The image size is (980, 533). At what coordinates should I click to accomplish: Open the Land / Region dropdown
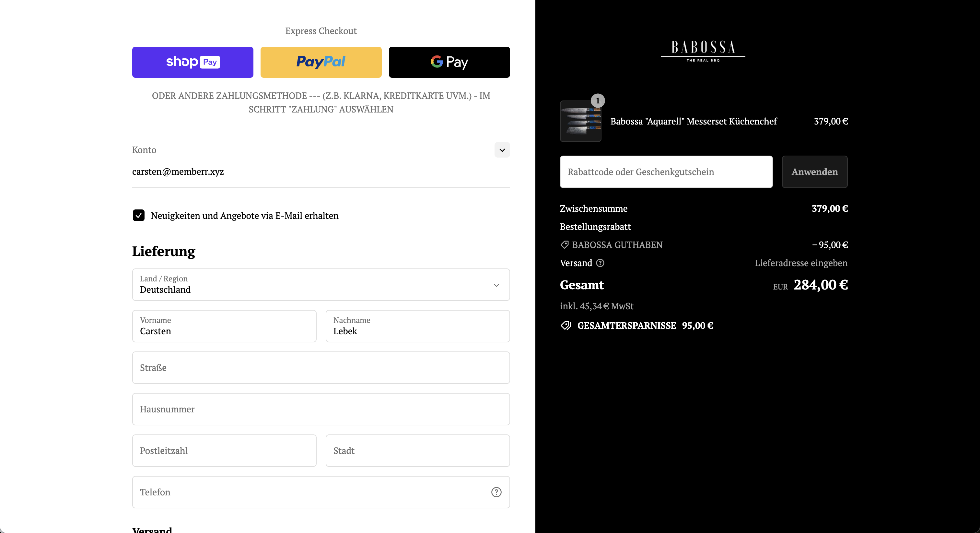[321, 285]
